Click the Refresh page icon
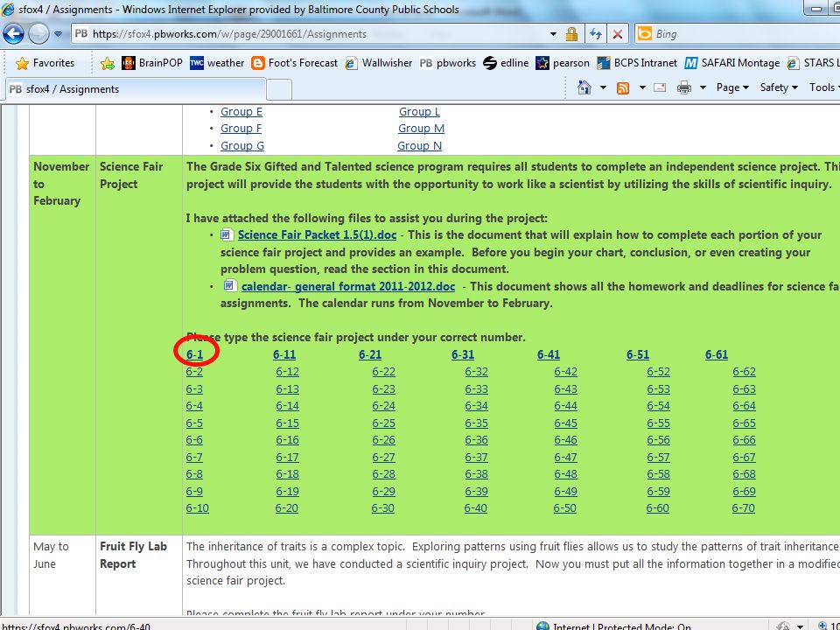This screenshot has width=840, height=630. pyautogui.click(x=595, y=34)
